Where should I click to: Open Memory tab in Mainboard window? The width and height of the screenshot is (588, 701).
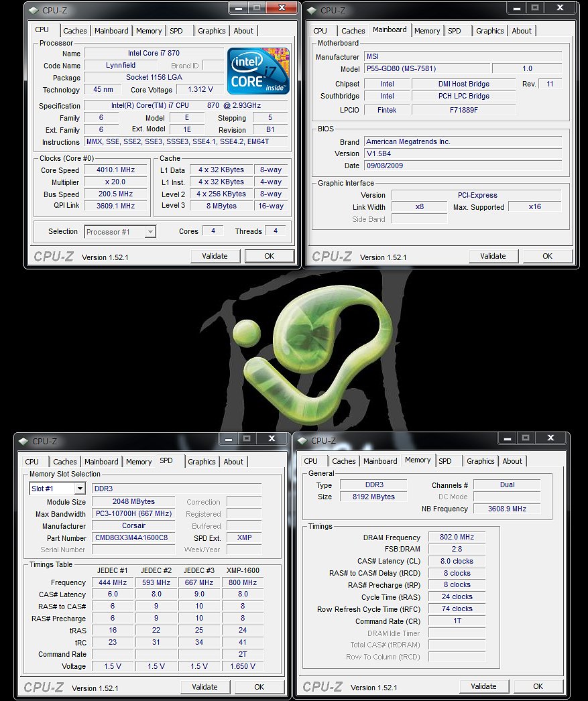tap(426, 31)
